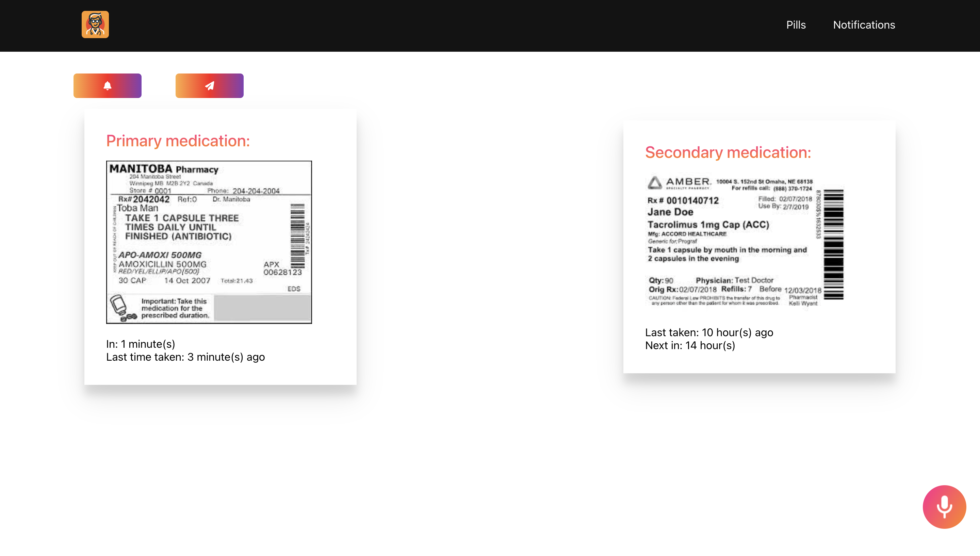Click the barcode on the Amoxicillin label
The width and height of the screenshot is (980, 556).
click(x=297, y=235)
